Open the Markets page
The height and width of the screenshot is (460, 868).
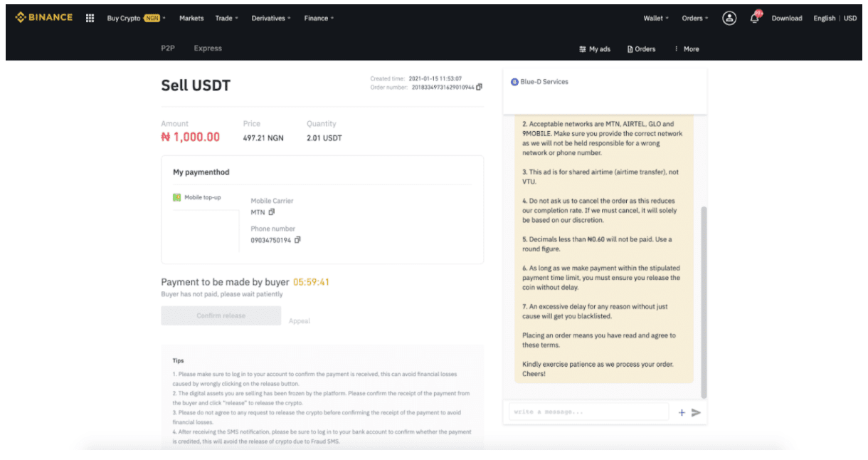click(191, 19)
